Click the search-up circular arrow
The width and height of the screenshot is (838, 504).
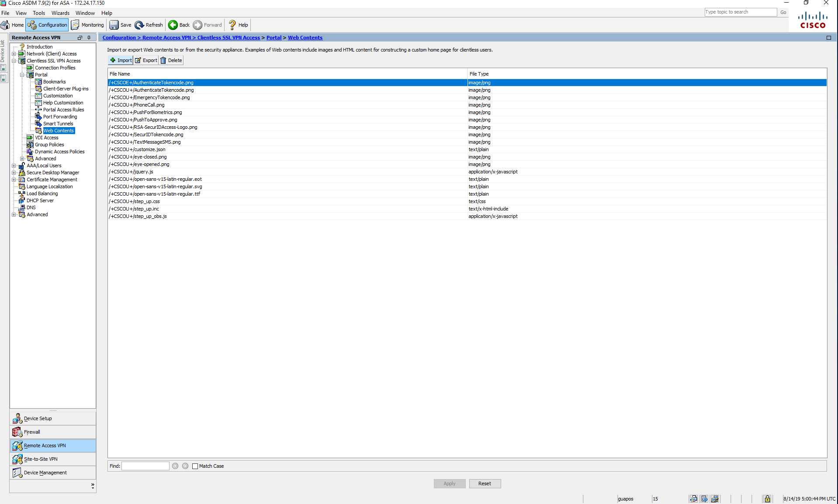tap(185, 466)
